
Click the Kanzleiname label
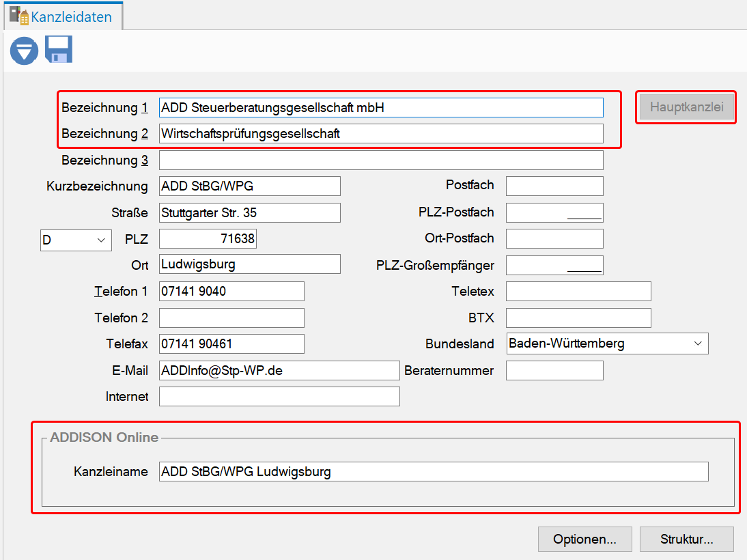111,471
